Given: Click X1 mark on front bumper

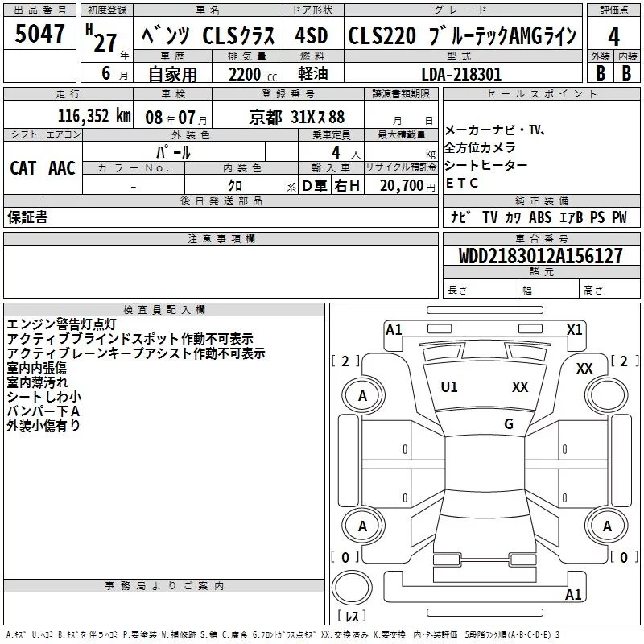Looking at the screenshot, I should tap(574, 330).
